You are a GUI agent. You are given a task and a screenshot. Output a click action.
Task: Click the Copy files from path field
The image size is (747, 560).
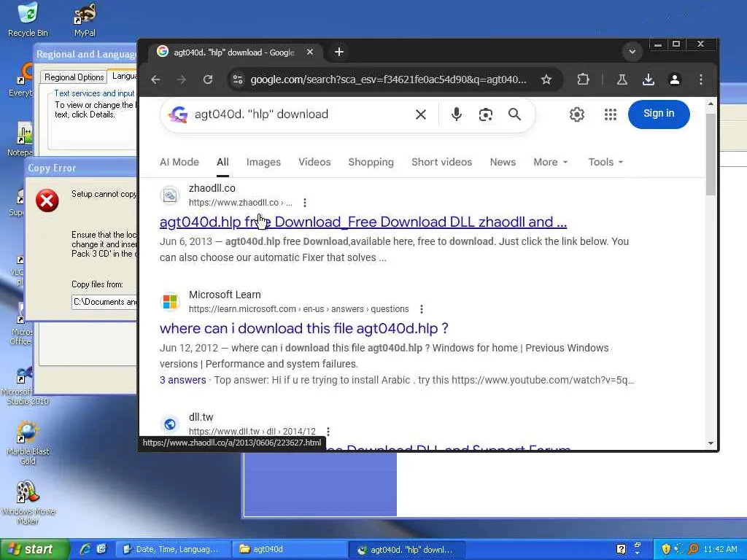point(104,302)
